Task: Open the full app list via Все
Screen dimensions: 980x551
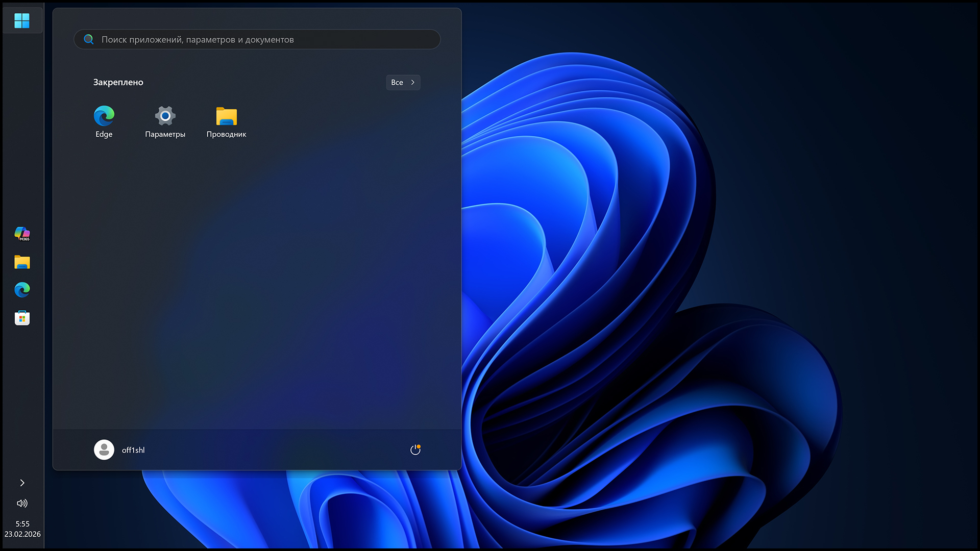Action: [398, 83]
